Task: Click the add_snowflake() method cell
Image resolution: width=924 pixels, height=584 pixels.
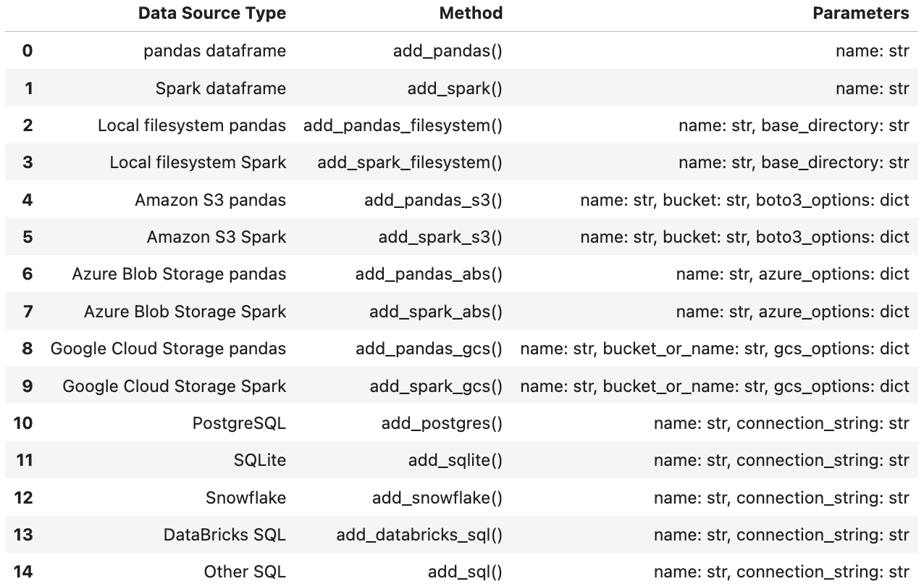Action: point(437,498)
